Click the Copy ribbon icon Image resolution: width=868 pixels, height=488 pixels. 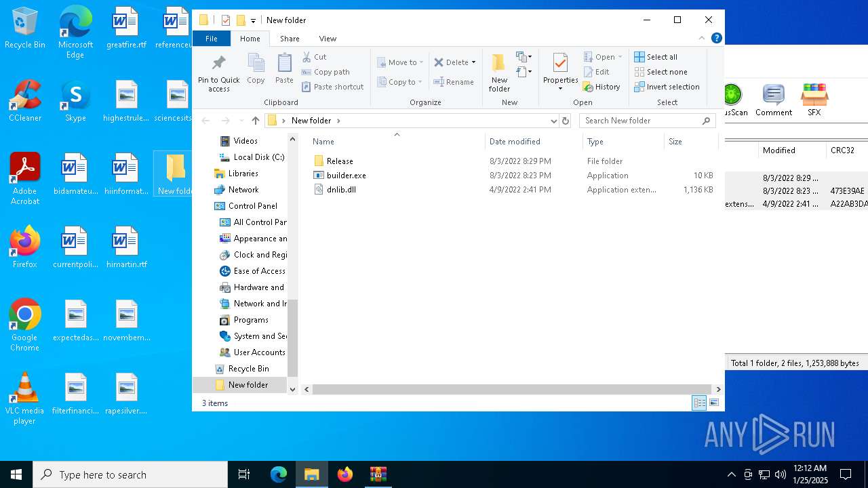point(256,69)
